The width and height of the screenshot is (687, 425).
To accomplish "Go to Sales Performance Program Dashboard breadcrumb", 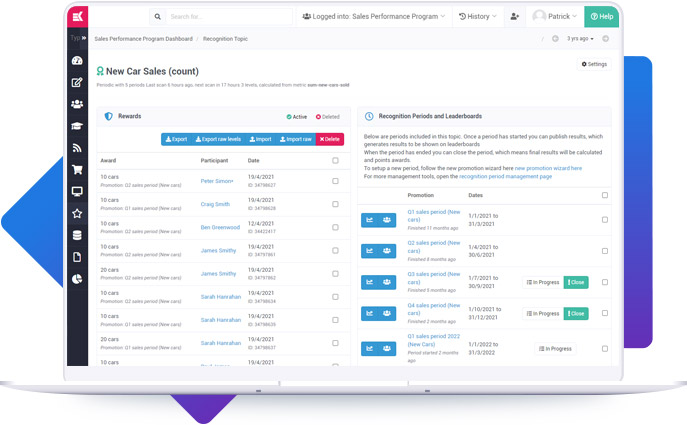I will click(x=143, y=39).
